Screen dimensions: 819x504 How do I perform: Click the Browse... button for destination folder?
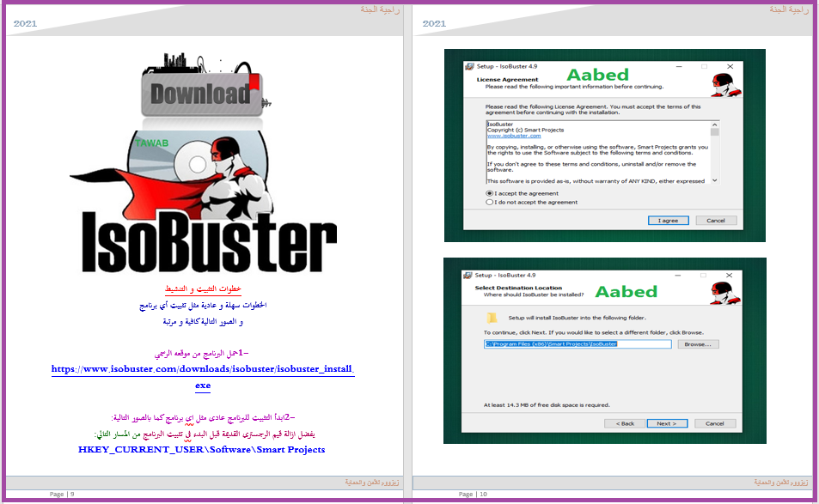[698, 344]
